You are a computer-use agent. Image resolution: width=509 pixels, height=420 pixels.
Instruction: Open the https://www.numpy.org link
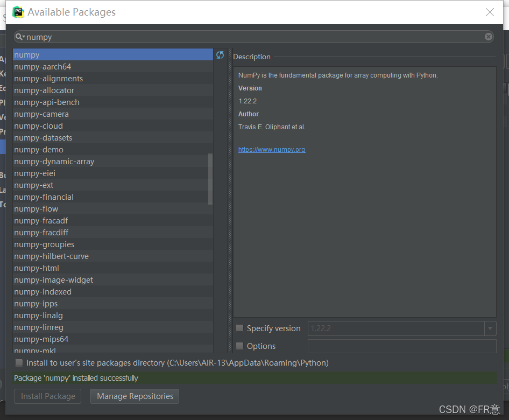(x=272, y=149)
